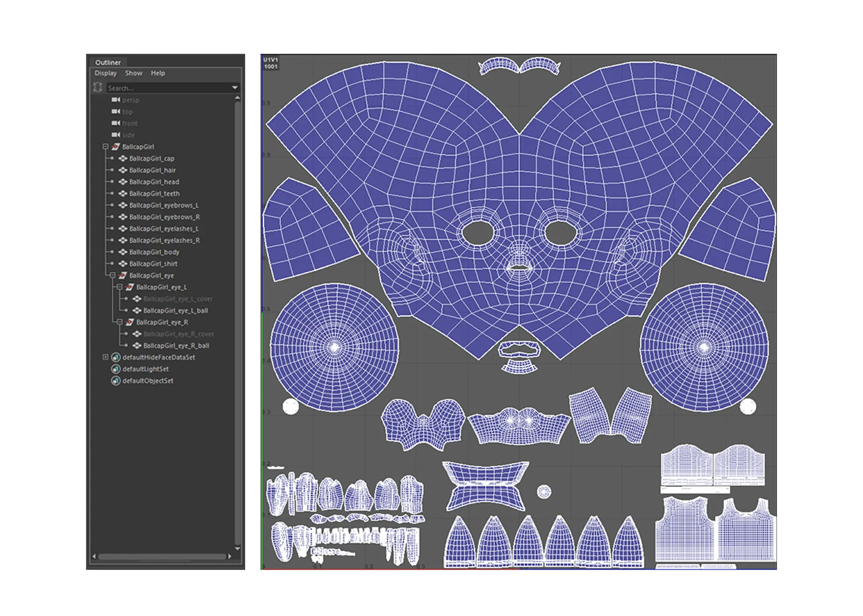Click the defaultLightSet set icon
The width and height of the screenshot is (863, 616).
pyautogui.click(x=116, y=369)
